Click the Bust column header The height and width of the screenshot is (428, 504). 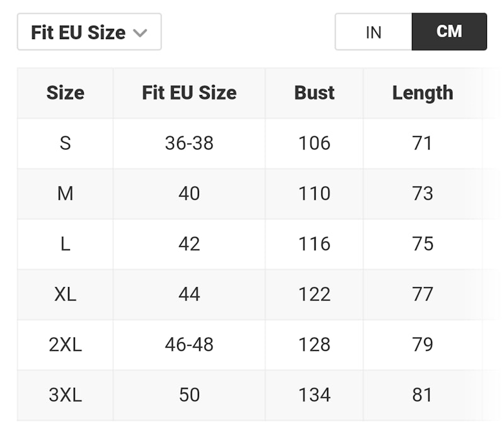click(x=314, y=93)
